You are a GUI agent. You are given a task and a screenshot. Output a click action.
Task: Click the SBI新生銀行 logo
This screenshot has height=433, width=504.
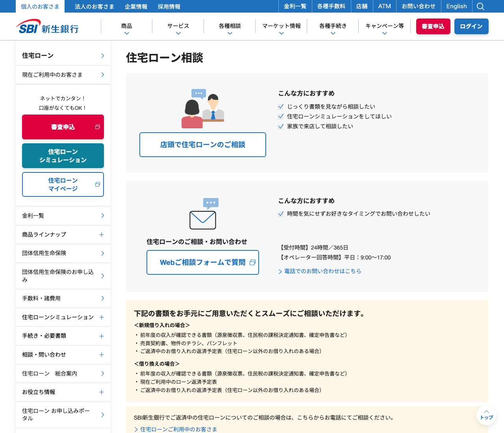pos(47,26)
